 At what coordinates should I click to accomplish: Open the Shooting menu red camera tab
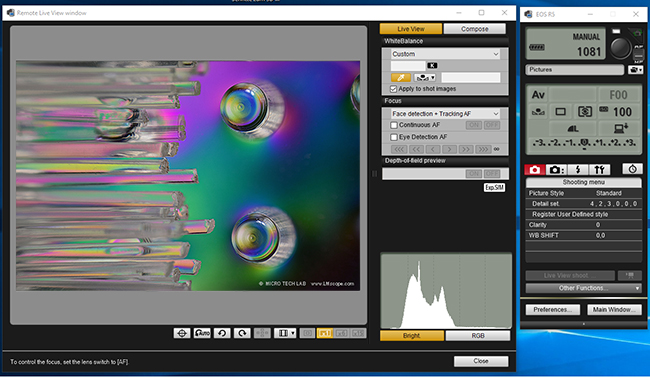coord(535,170)
